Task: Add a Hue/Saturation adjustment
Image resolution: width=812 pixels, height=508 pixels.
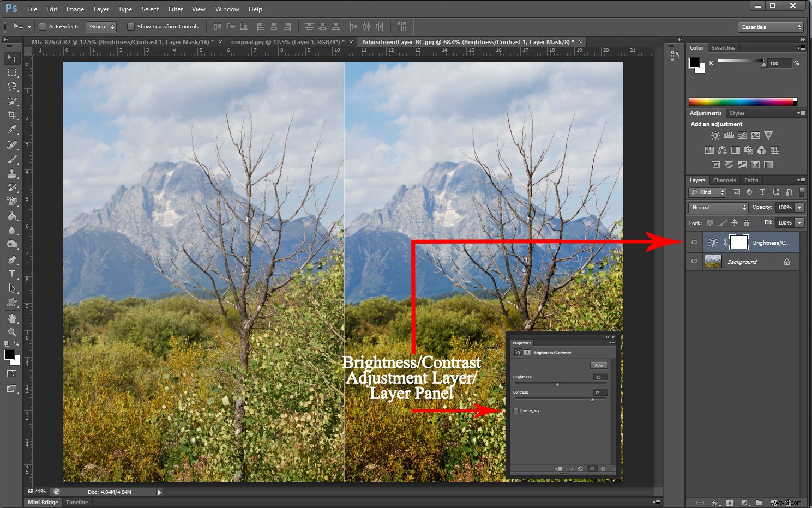Action: pyautogui.click(x=709, y=150)
